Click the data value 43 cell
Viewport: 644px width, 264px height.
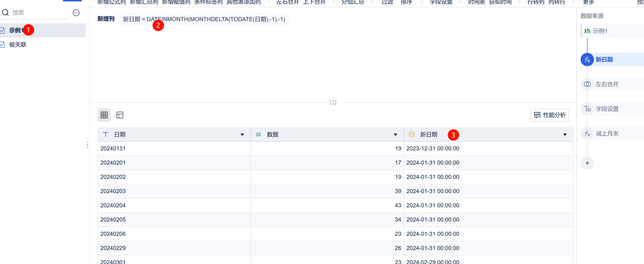coord(327,205)
